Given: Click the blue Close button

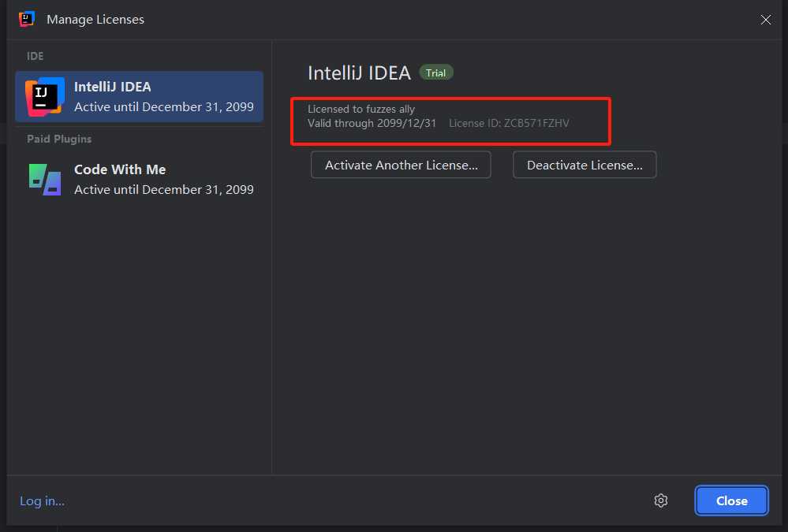Looking at the screenshot, I should [731, 500].
